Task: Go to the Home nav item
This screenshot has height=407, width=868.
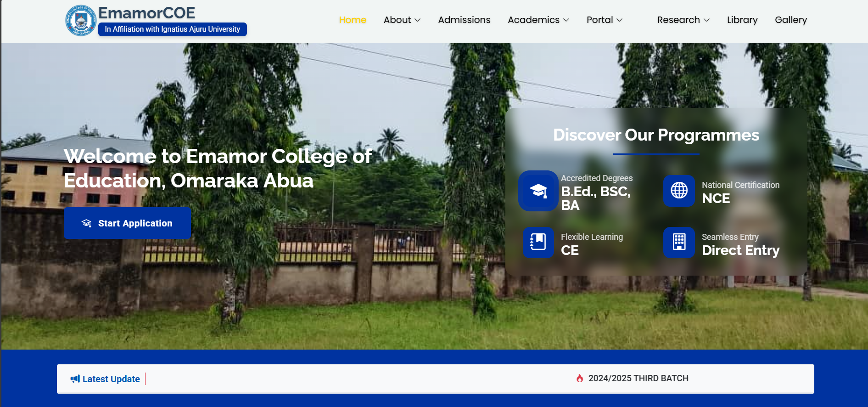Action: point(353,20)
